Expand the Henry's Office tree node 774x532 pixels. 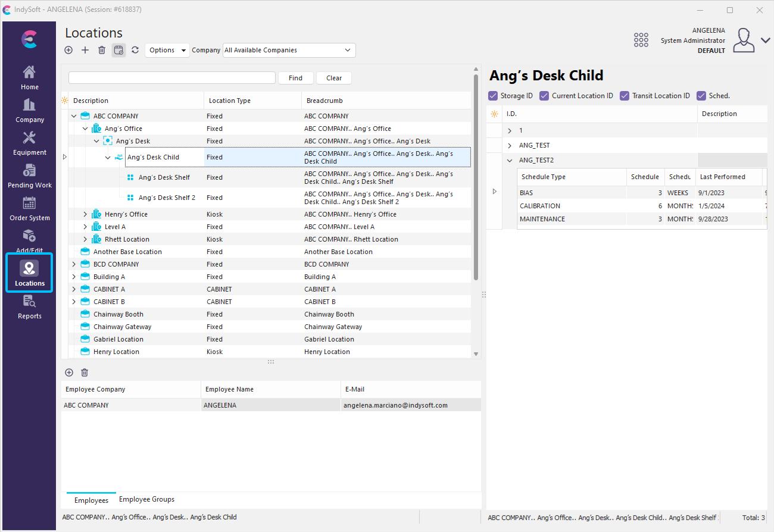pos(85,214)
